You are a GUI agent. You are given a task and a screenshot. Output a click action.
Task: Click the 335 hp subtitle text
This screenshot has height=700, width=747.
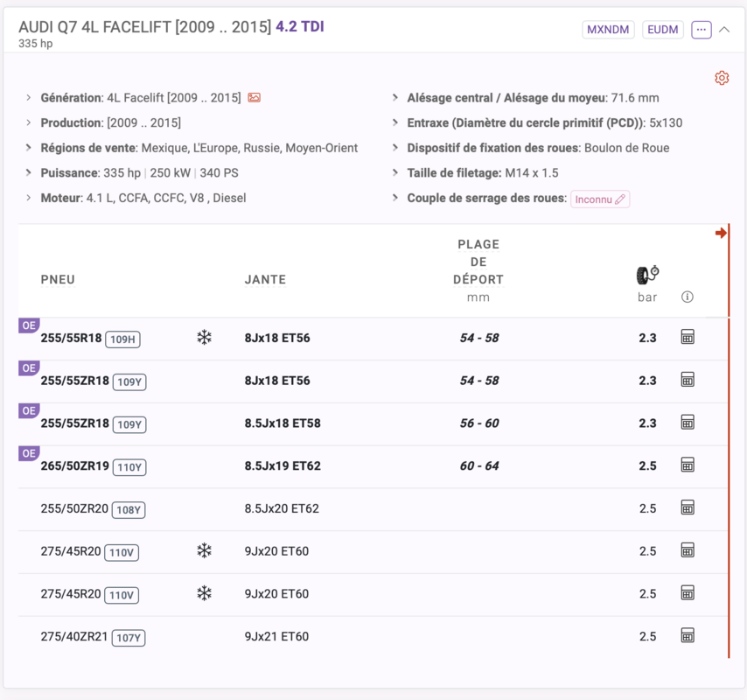35,44
